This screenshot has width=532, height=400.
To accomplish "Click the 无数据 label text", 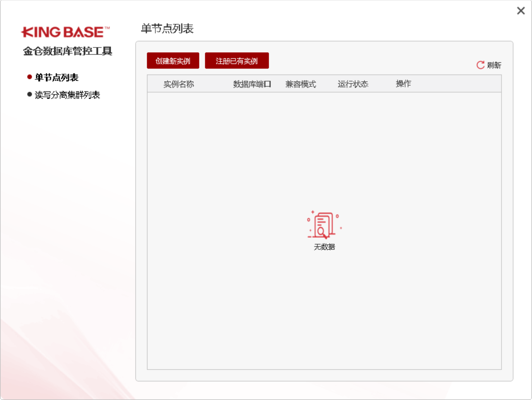I will [324, 247].
